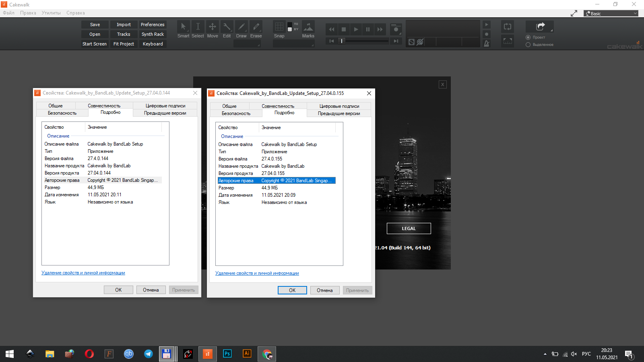
Task: Click removal link in .155 properties
Action: click(257, 273)
